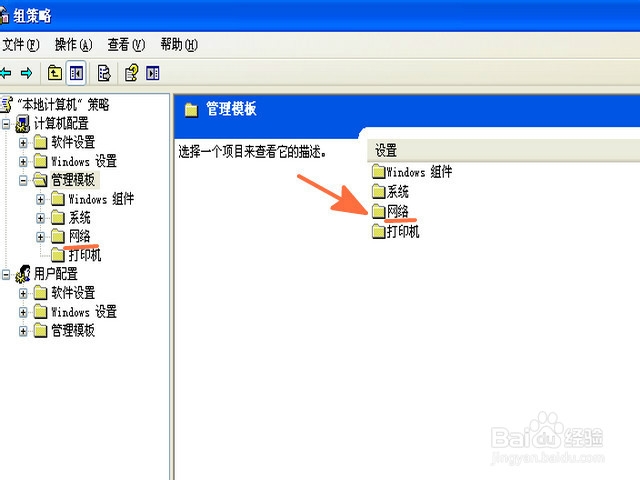640x480 pixels.
Task: Click the Export List toolbar icon
Action: point(104,73)
